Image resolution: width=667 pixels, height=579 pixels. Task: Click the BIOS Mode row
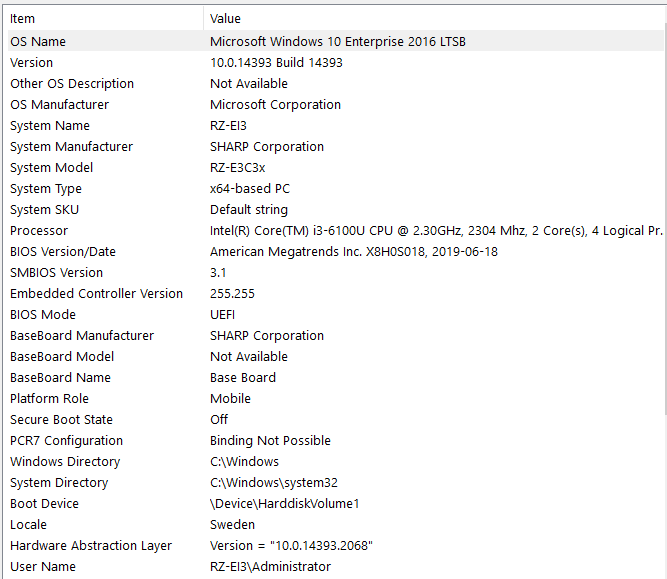point(43,315)
